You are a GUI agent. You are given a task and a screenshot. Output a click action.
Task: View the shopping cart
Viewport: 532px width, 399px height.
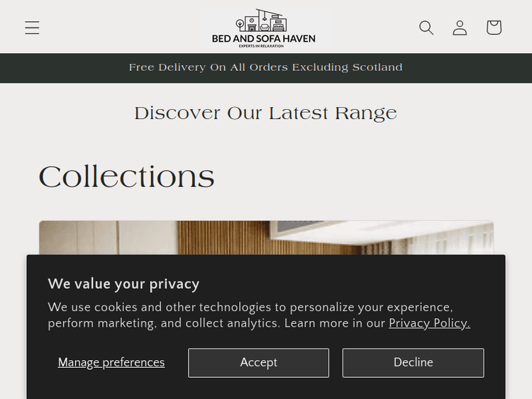coord(494,28)
